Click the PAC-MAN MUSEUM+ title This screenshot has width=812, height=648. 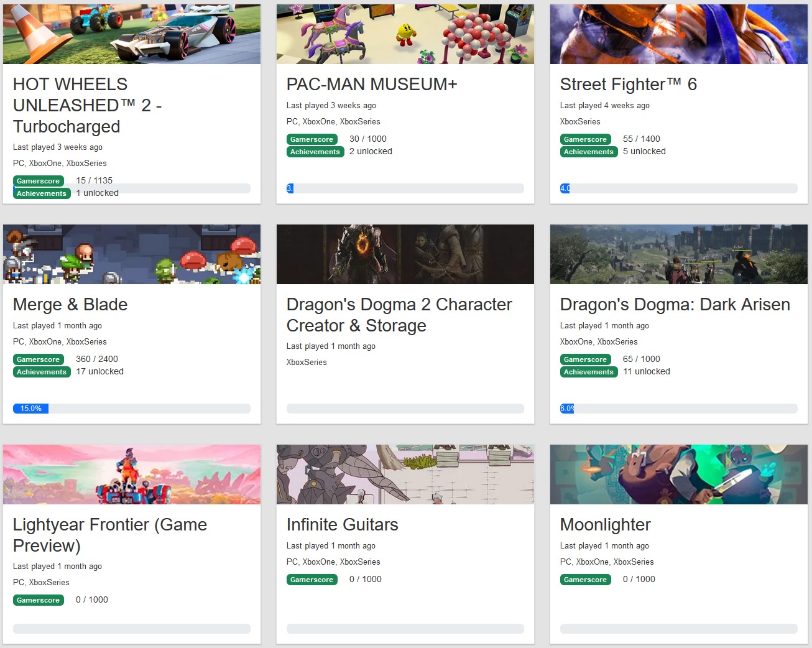372,84
